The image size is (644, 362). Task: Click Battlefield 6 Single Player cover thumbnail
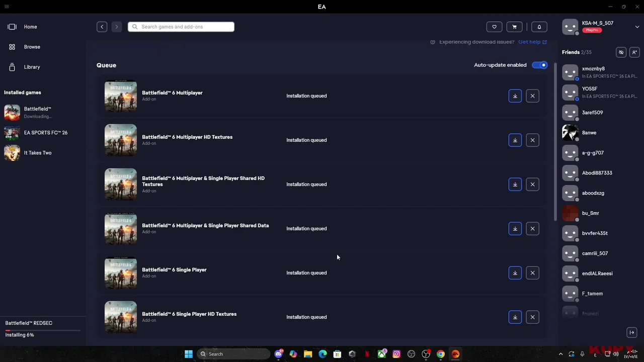pos(121,273)
